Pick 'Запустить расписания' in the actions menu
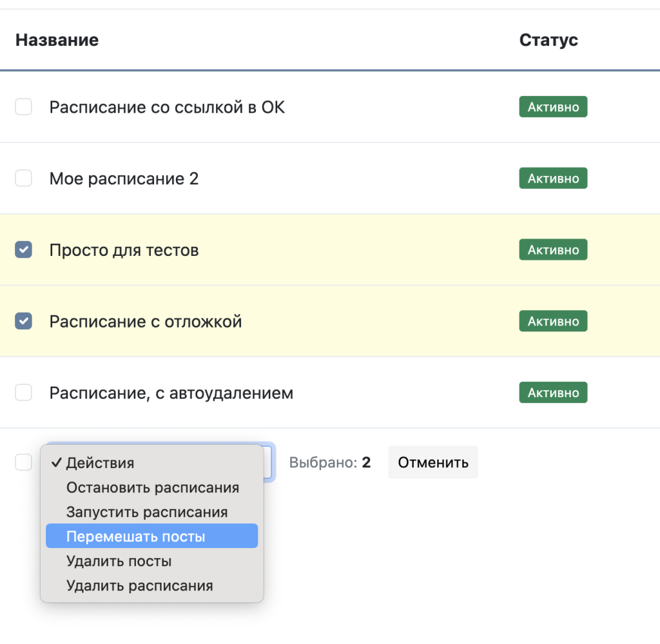This screenshot has height=644, width=660. [147, 512]
